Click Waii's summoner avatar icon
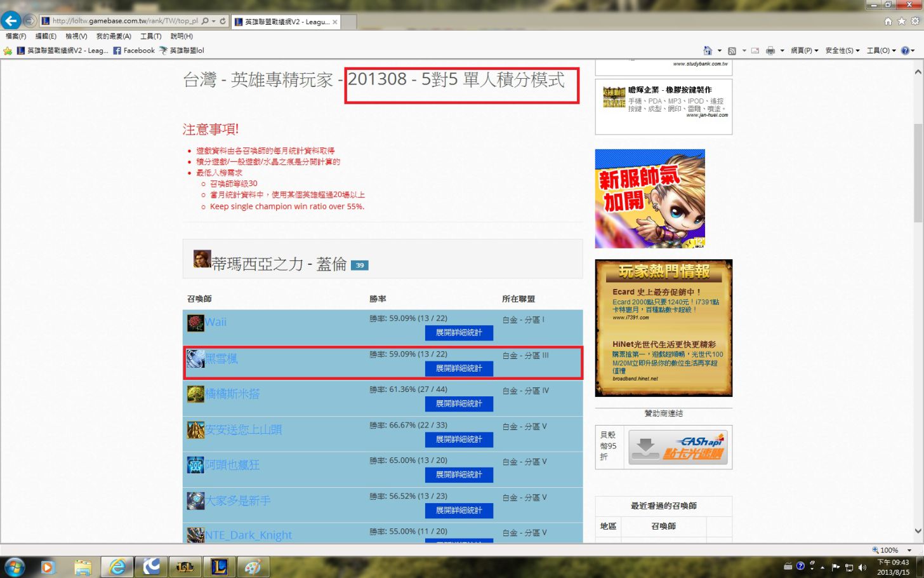The height and width of the screenshot is (578, 924). [195, 323]
